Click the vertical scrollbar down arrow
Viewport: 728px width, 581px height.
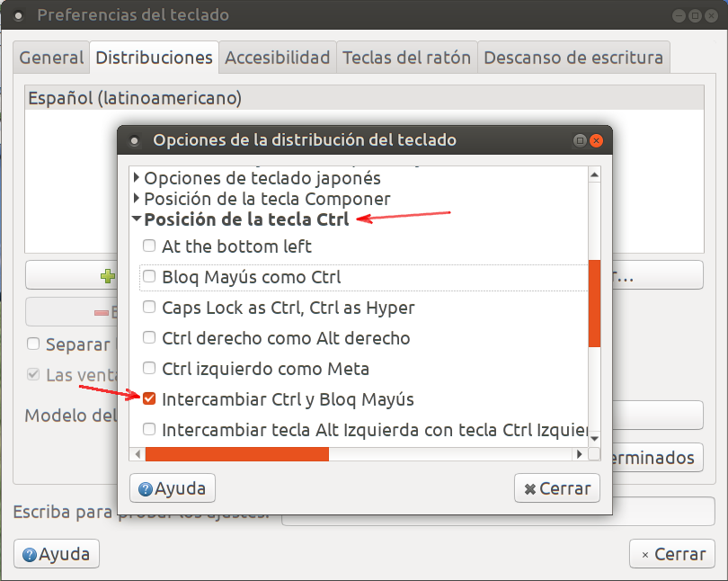coord(594,437)
